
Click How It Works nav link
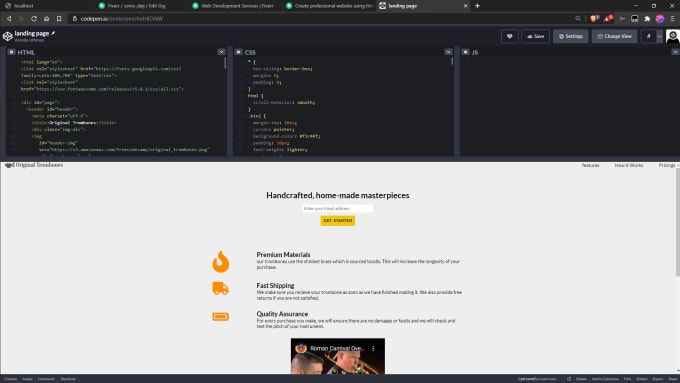pos(629,165)
